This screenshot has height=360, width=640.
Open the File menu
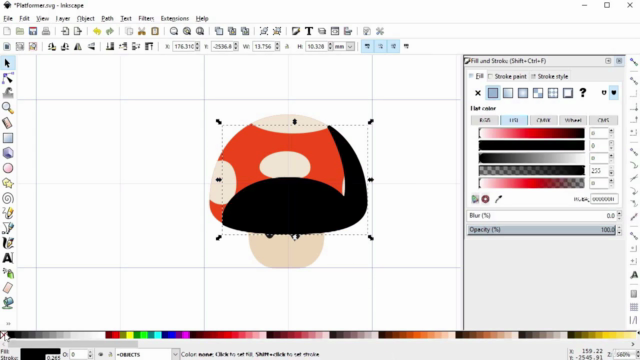[x=8, y=18]
